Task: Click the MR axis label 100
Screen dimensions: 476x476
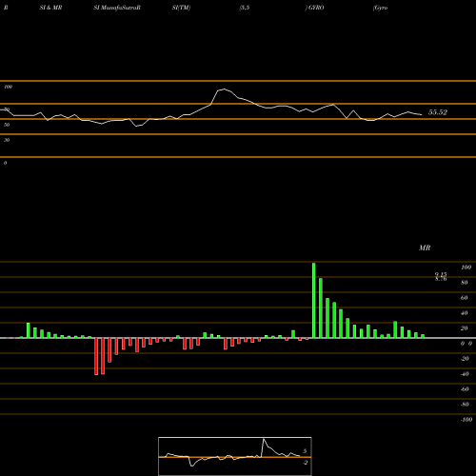Action: coord(466,268)
